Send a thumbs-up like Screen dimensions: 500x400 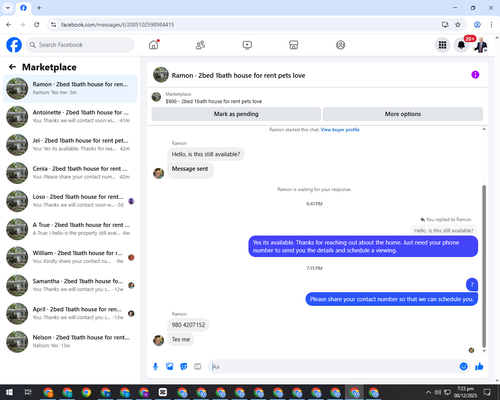click(479, 367)
